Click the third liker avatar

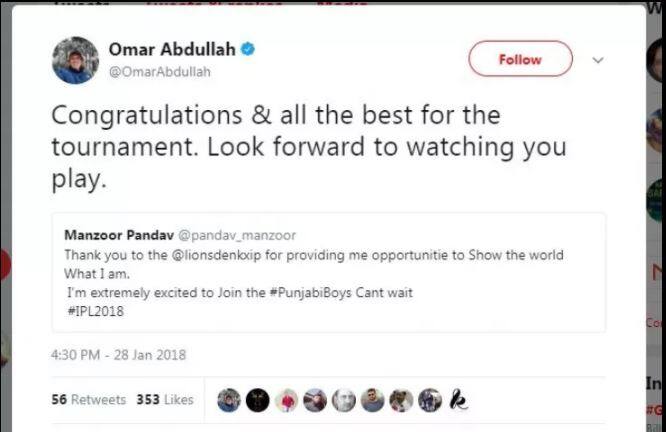click(286, 400)
